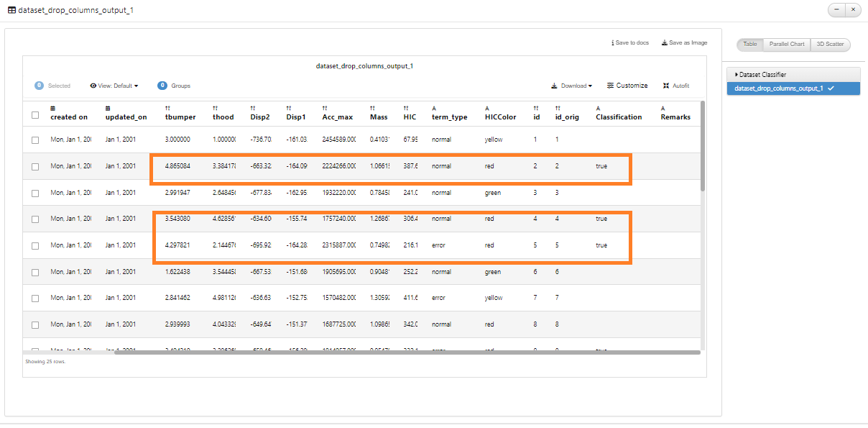Check the row with id 5

[x=35, y=245]
